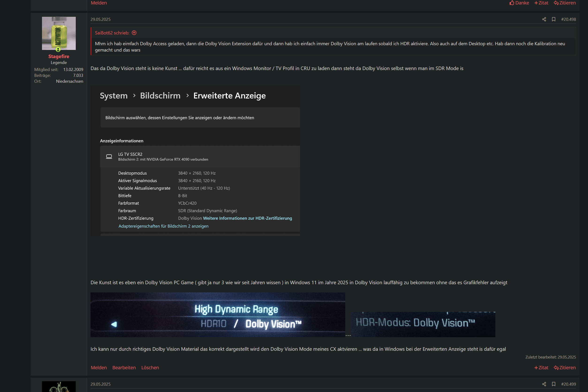Click Stagefire's Activator avatar image
Screen dimensions: 588x392
59,33
